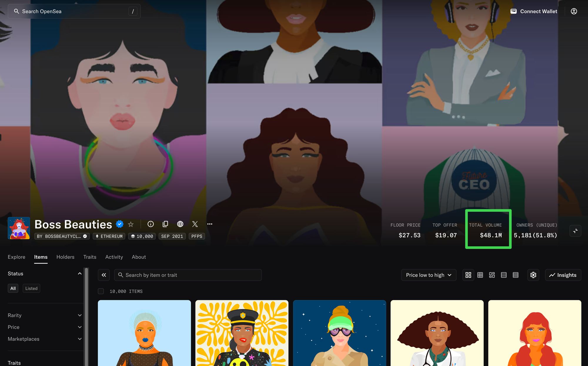This screenshot has width=588, height=366.
Task: Switch to the Explore tab
Action: click(16, 257)
